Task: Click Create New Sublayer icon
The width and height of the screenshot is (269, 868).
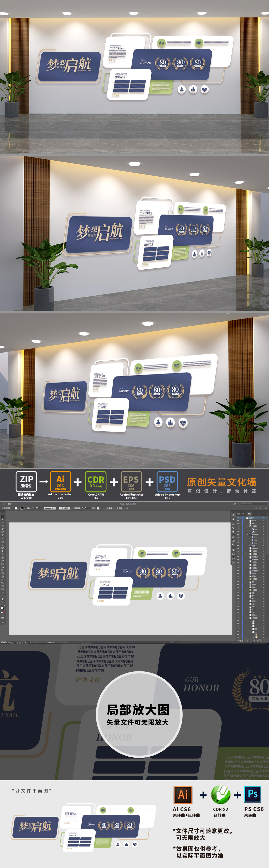Action: [258, 641]
